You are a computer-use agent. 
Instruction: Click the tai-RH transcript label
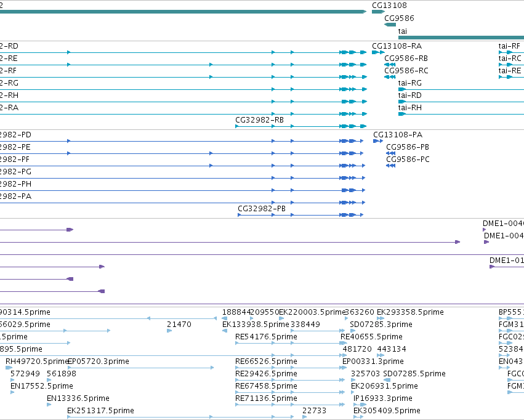pos(409,108)
